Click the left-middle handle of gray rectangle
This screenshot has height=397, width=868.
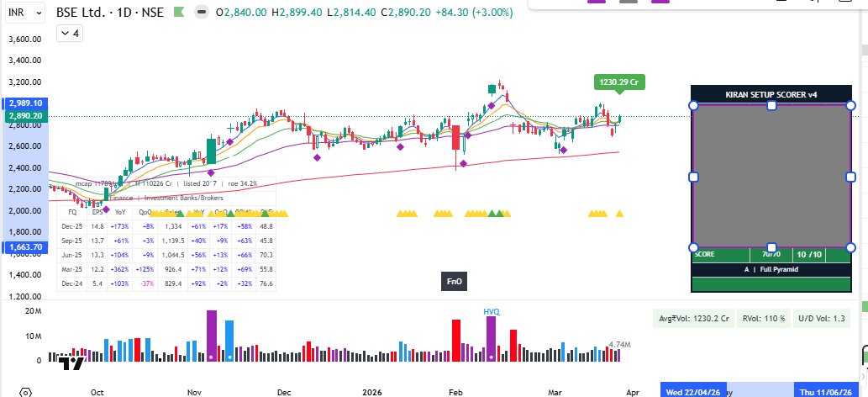click(693, 177)
